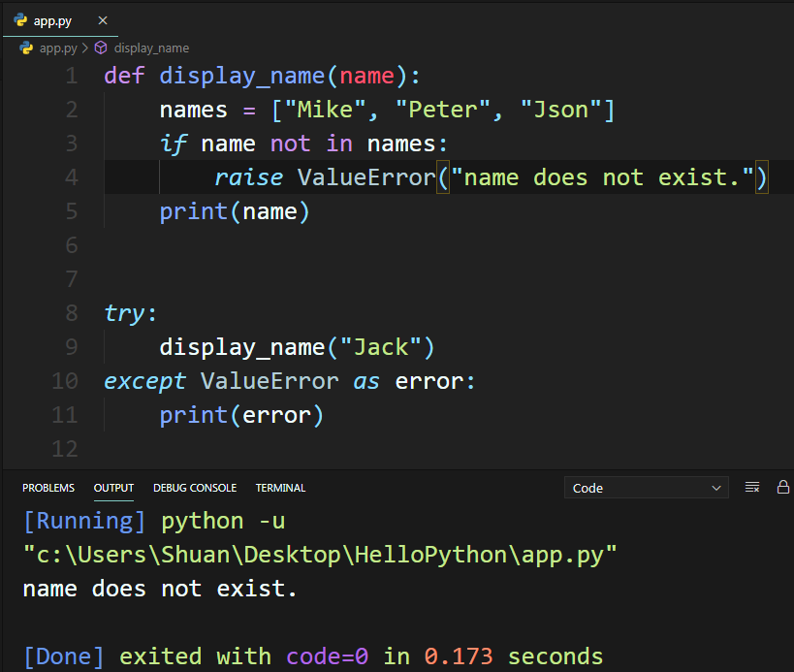Click the Python icon in the breadcrumb bar
Screen dimensions: 794x672
(25, 48)
